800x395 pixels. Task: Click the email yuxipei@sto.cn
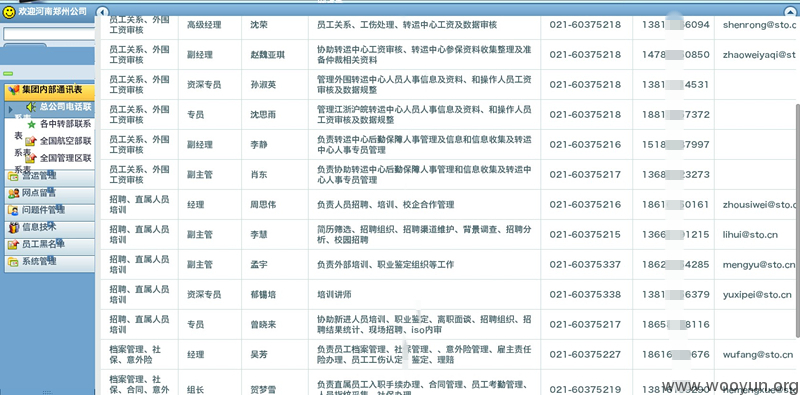click(x=757, y=294)
